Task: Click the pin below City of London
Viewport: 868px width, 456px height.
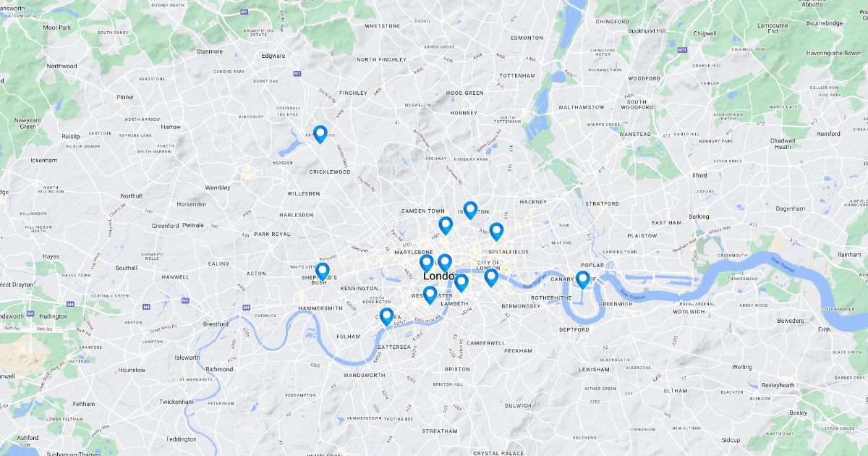Action: click(491, 277)
